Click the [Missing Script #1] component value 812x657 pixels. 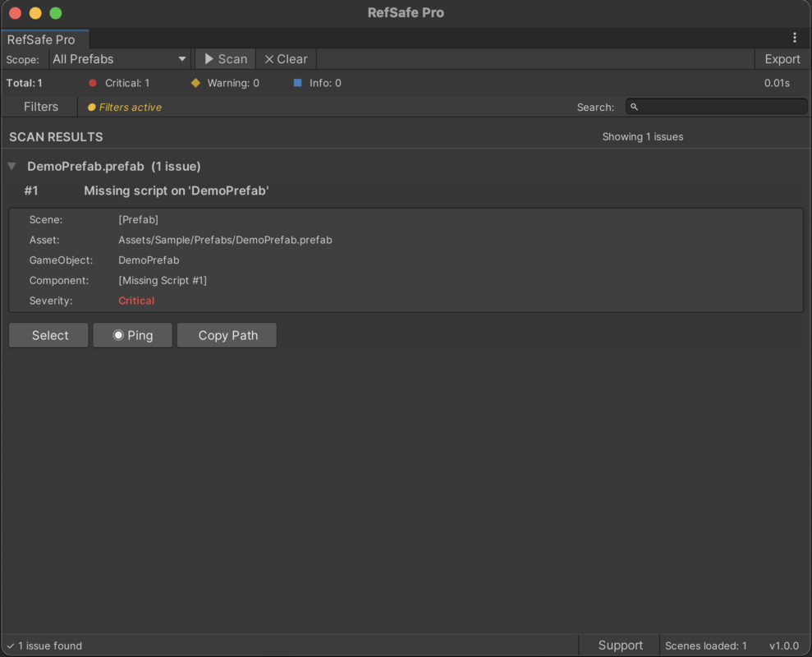point(162,280)
